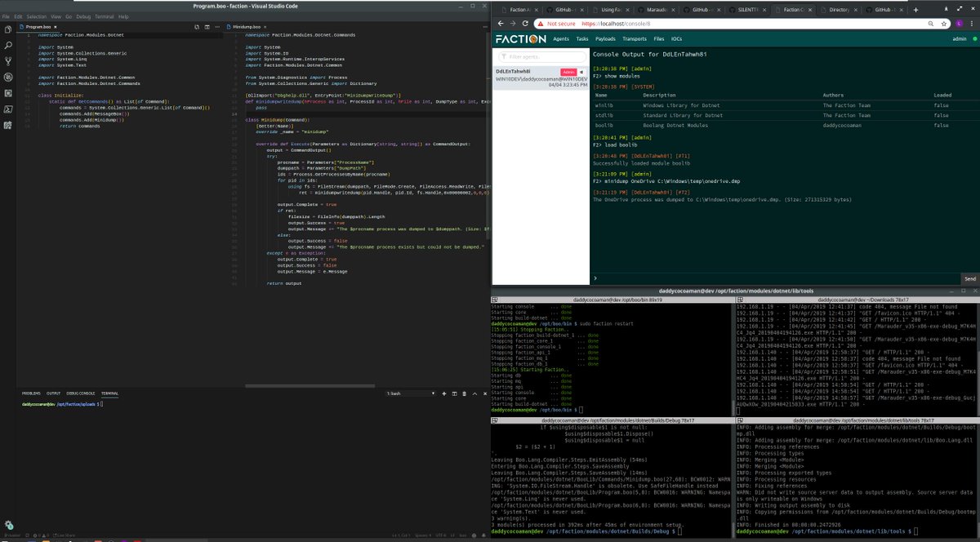Open Source Control view in VS Code activity bar
This screenshot has height=542, width=980.
(8, 62)
